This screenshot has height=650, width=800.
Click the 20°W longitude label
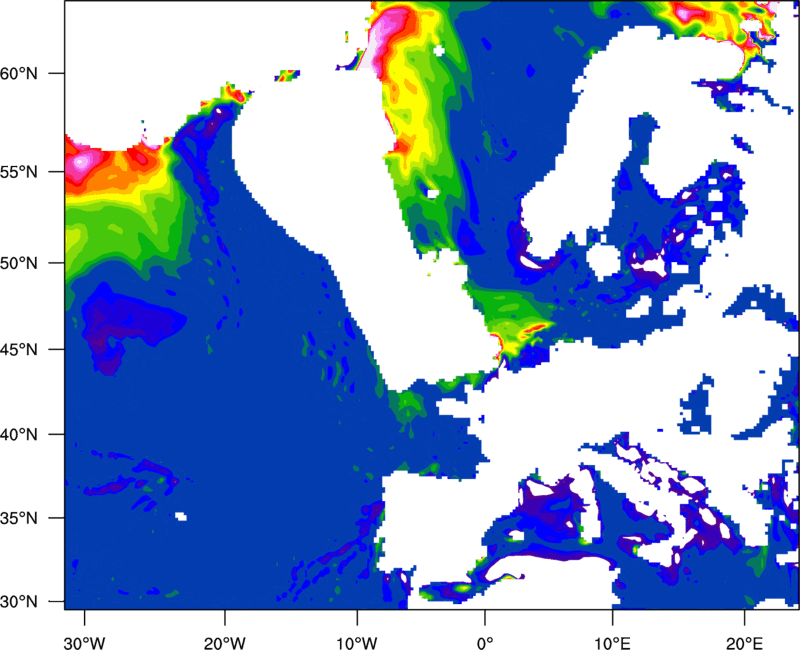(x=224, y=643)
